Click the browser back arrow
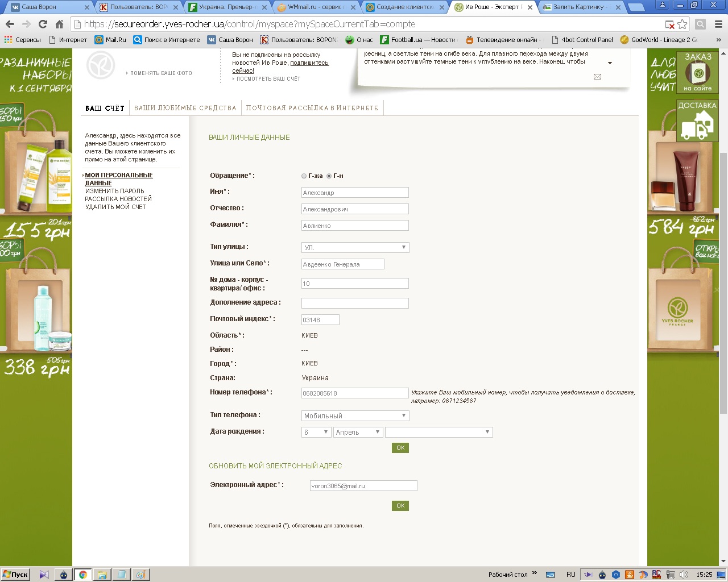 pos(10,24)
